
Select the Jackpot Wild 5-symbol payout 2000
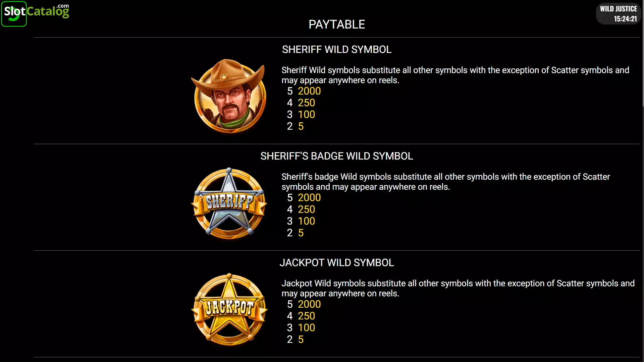pyautogui.click(x=309, y=304)
